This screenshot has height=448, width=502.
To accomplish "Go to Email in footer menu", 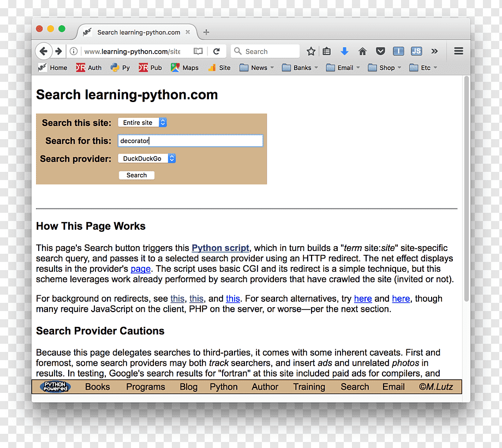I will click(x=393, y=386).
